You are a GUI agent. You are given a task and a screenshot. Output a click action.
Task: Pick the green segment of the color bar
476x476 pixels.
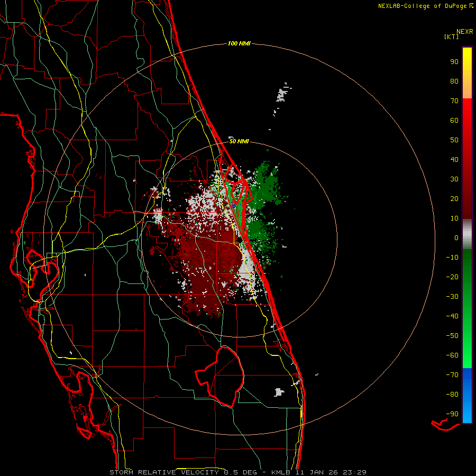[x=467, y=309]
